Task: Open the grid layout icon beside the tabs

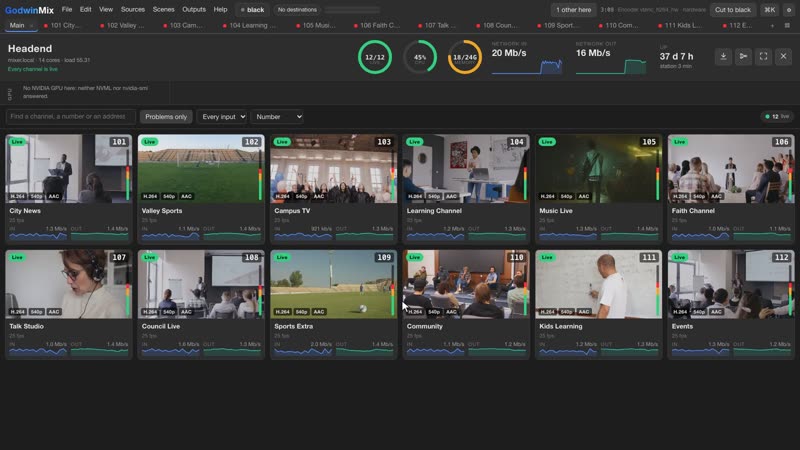Action: coord(787,26)
